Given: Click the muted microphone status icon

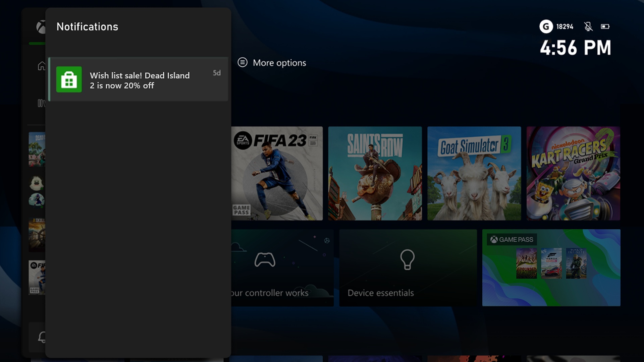Looking at the screenshot, I should pyautogui.click(x=588, y=26).
